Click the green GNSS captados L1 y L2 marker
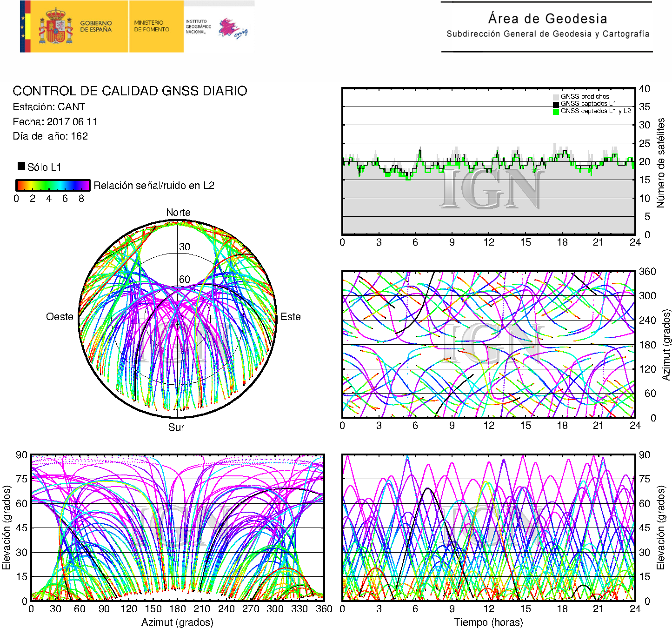This screenshot has width=672, height=628. (x=556, y=112)
